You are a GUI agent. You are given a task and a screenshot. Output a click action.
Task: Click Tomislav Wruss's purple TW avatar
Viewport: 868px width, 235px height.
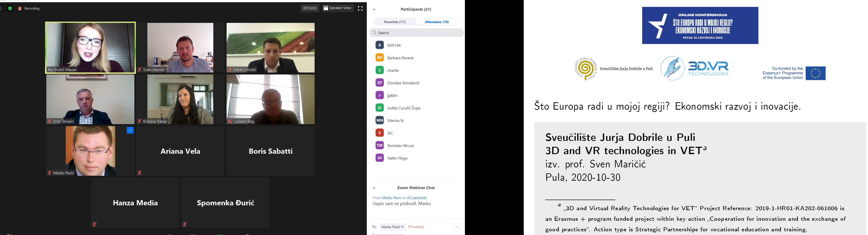[x=379, y=146]
